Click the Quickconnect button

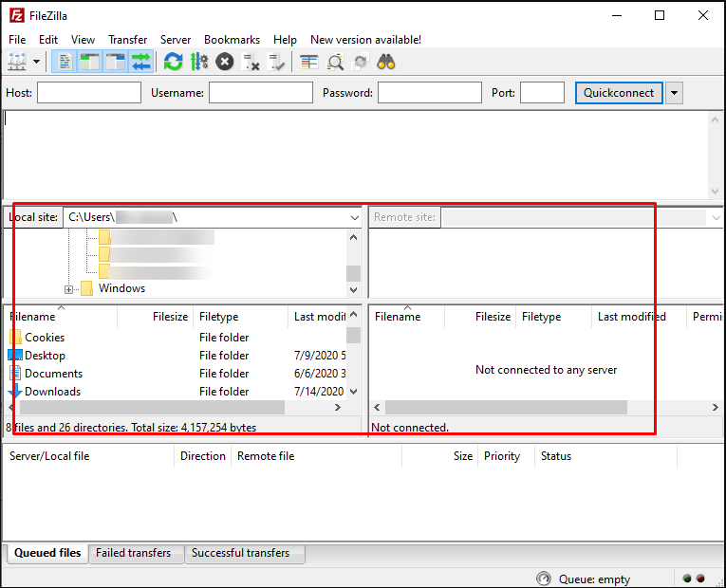pos(618,93)
